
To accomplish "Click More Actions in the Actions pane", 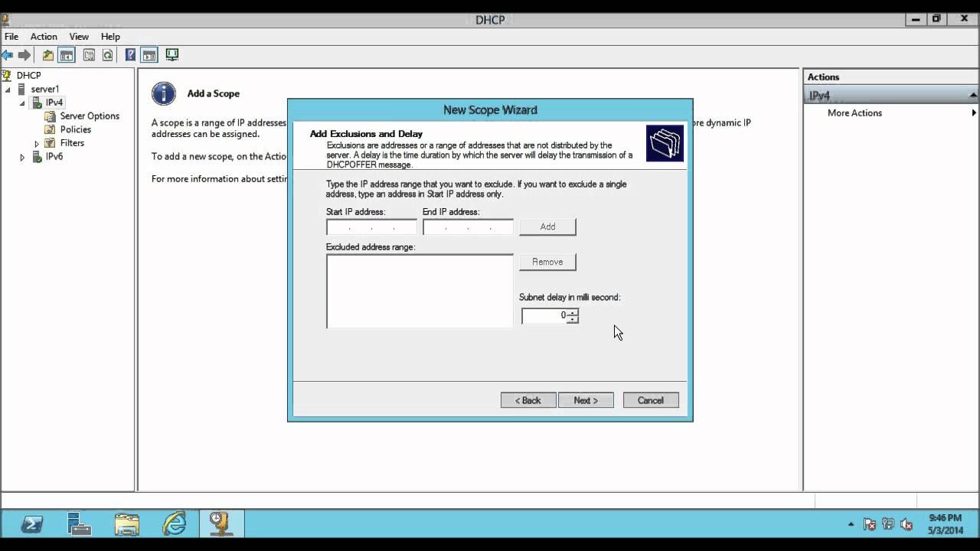I will [x=854, y=112].
